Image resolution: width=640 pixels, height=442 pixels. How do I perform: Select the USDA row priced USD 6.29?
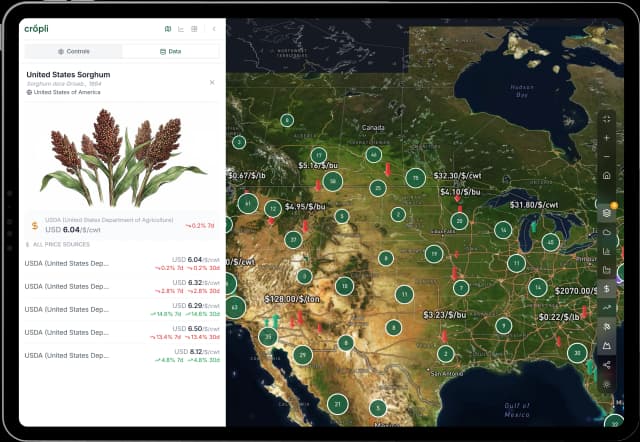[x=122, y=309]
